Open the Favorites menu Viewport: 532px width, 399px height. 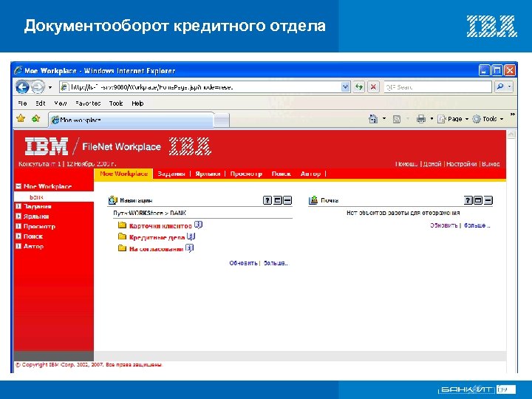[x=88, y=103]
